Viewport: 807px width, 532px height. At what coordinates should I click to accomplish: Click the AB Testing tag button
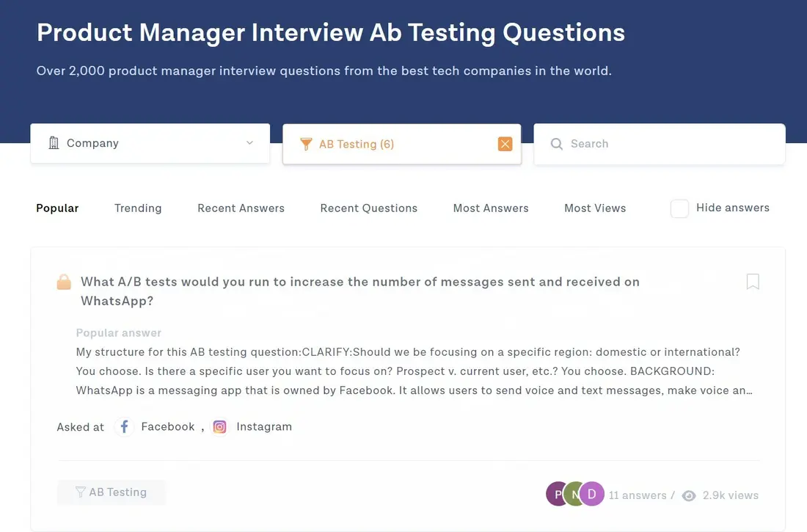[112, 492]
